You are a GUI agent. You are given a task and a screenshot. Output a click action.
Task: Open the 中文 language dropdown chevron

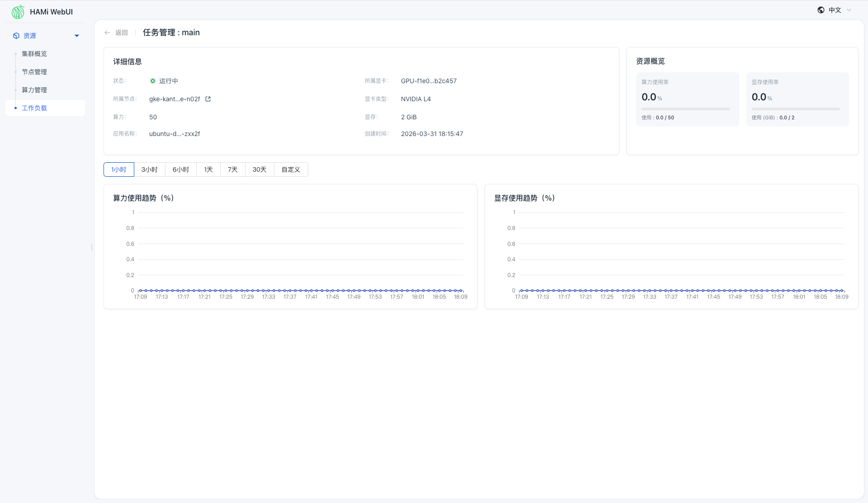pos(849,10)
